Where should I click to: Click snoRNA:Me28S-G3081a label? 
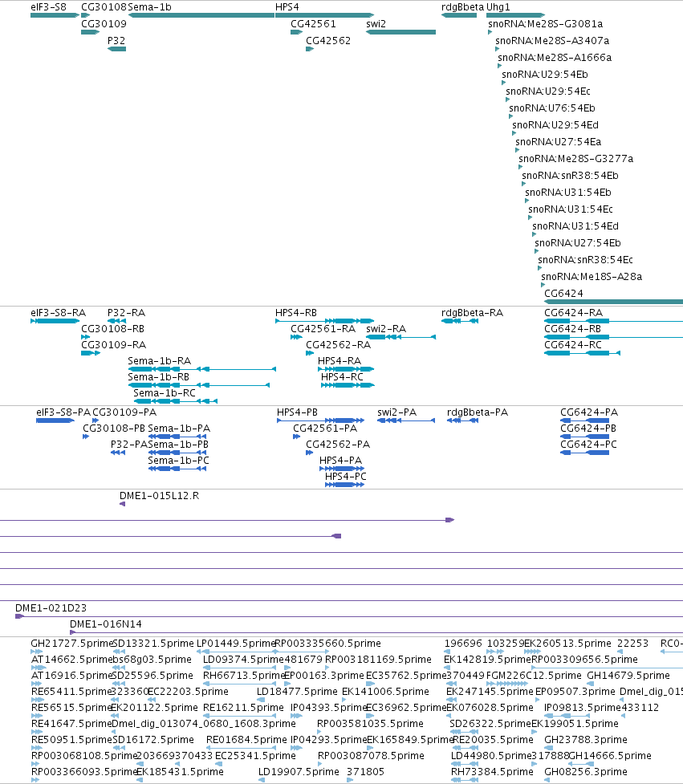tap(546, 24)
